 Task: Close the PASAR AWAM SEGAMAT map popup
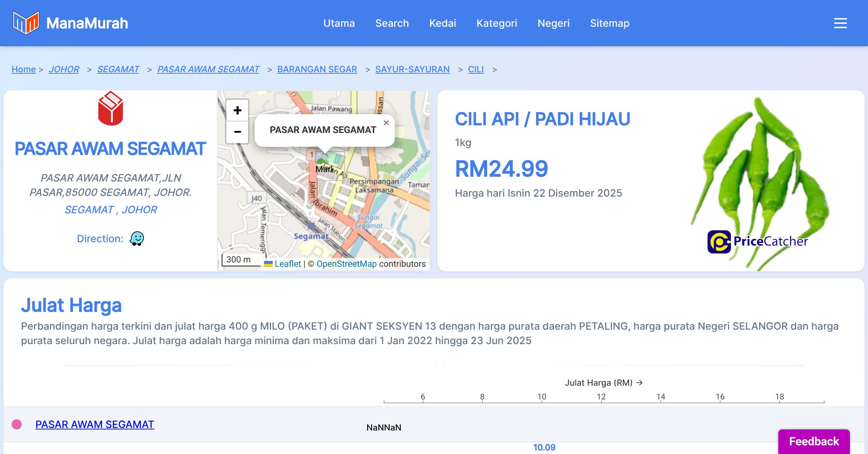(386, 123)
